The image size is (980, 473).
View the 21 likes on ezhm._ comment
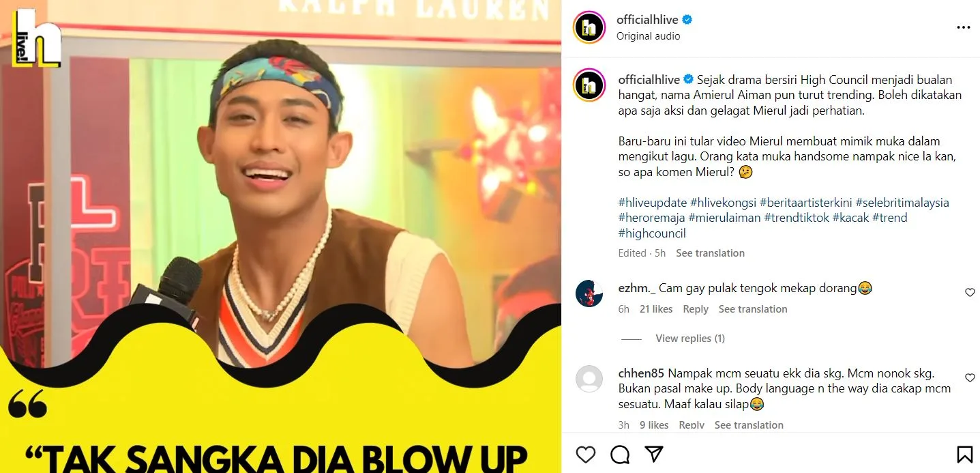tap(656, 309)
